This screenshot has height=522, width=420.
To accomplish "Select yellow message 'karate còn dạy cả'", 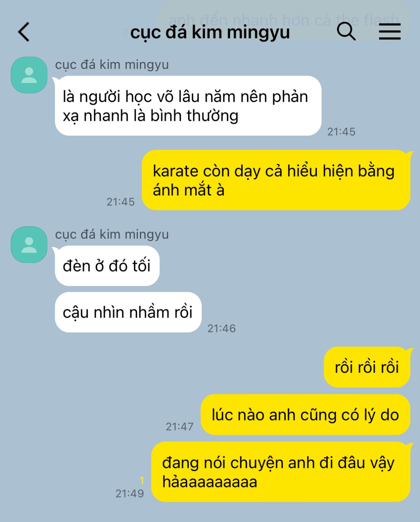I will tap(276, 180).
